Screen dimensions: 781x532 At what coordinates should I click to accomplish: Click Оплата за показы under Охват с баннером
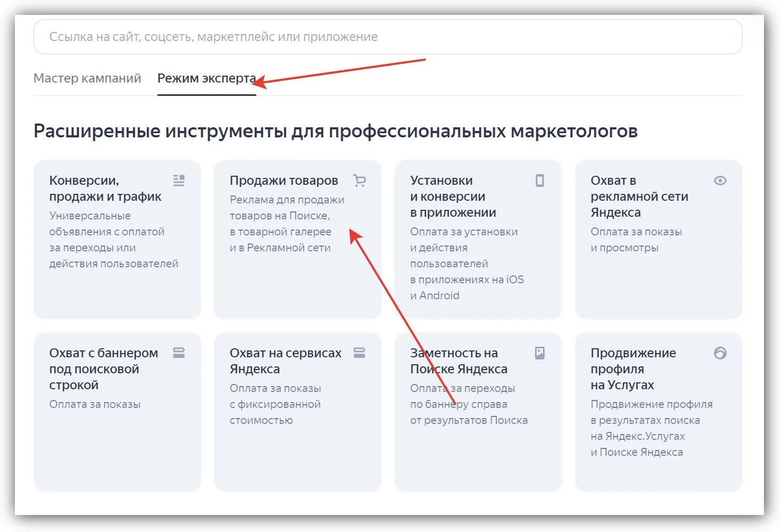click(x=95, y=404)
